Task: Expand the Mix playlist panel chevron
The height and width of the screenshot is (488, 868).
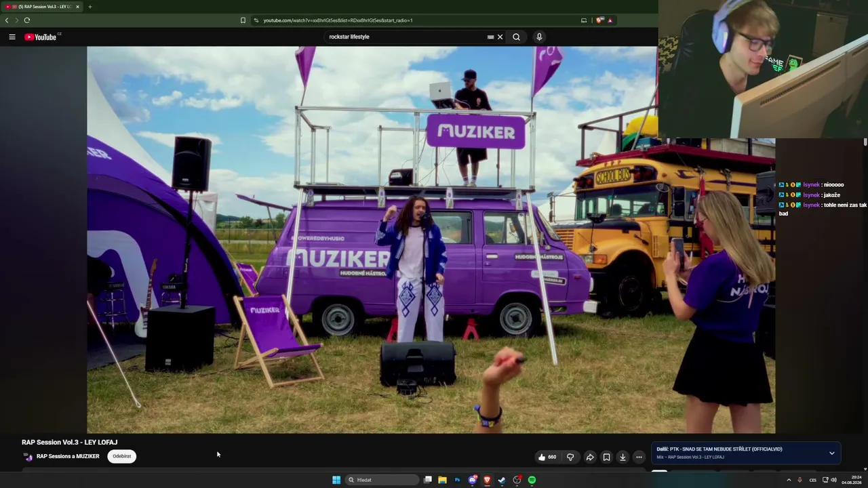Action: point(832,453)
